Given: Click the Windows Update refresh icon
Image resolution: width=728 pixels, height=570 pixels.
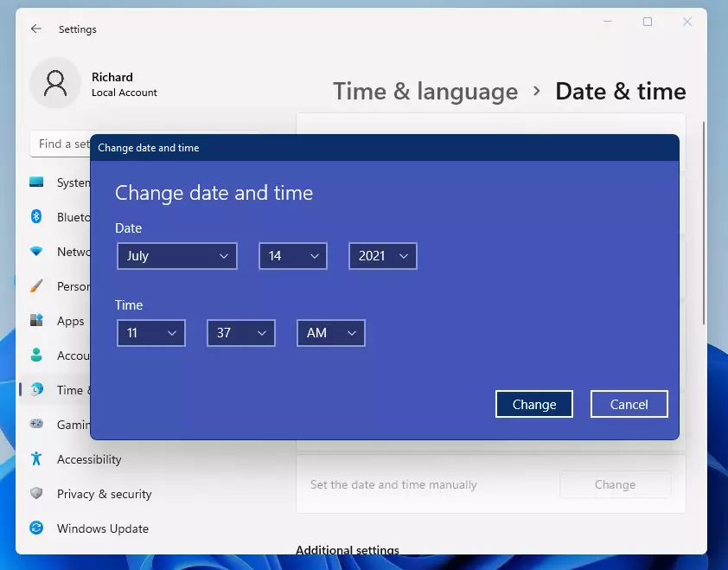Looking at the screenshot, I should click(36, 528).
